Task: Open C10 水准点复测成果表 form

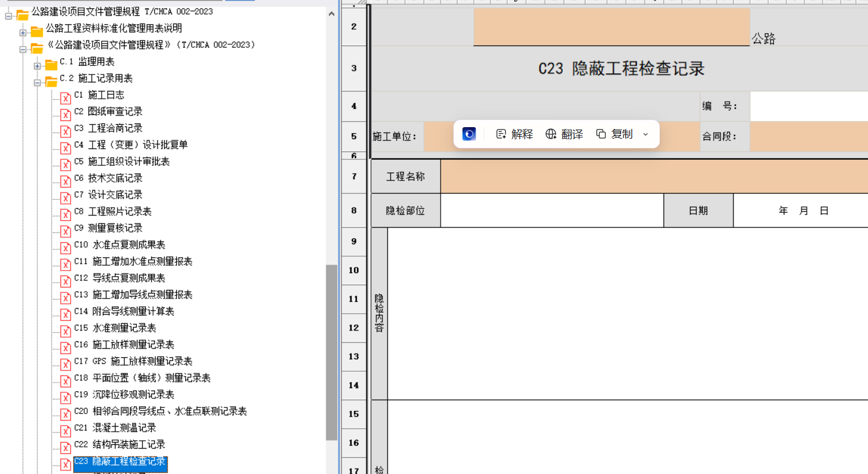Action: pyautogui.click(x=120, y=245)
